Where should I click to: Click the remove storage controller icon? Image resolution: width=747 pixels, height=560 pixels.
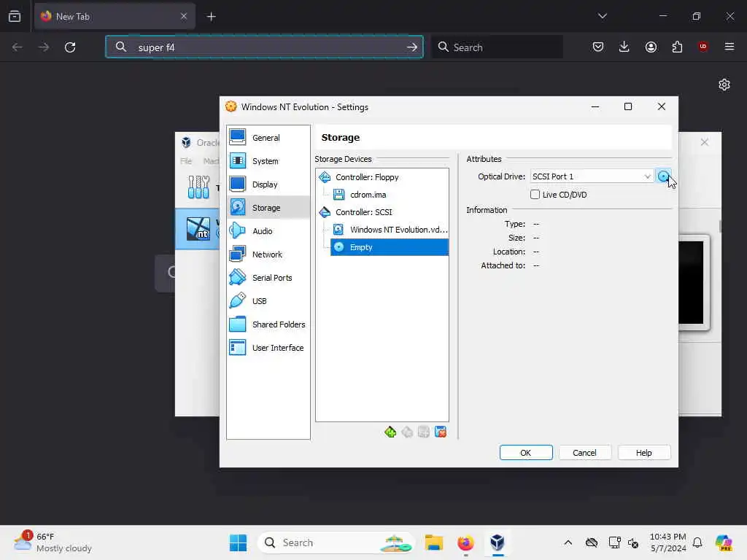pyautogui.click(x=407, y=432)
